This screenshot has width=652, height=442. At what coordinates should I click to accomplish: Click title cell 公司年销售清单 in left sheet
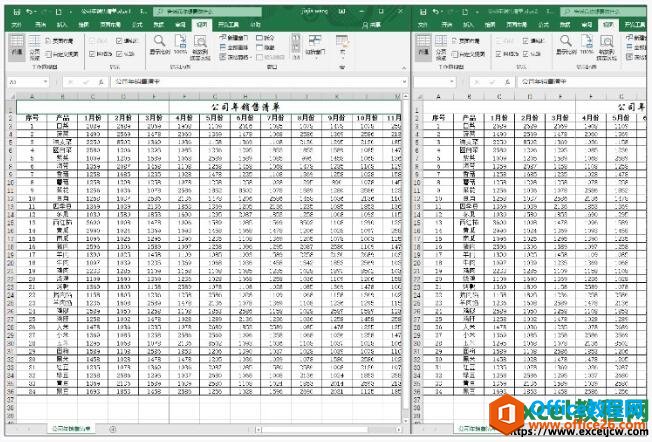246,107
